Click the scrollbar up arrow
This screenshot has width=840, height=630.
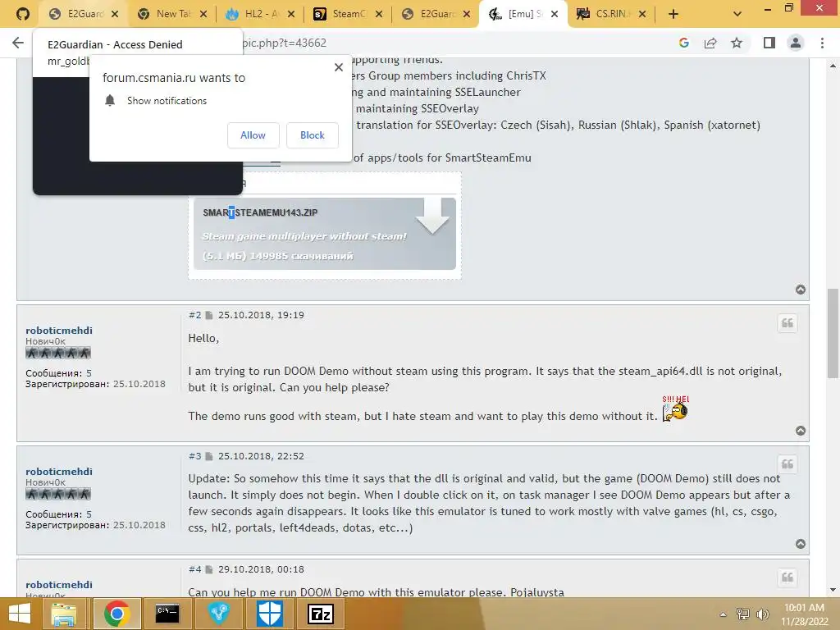tap(833, 66)
